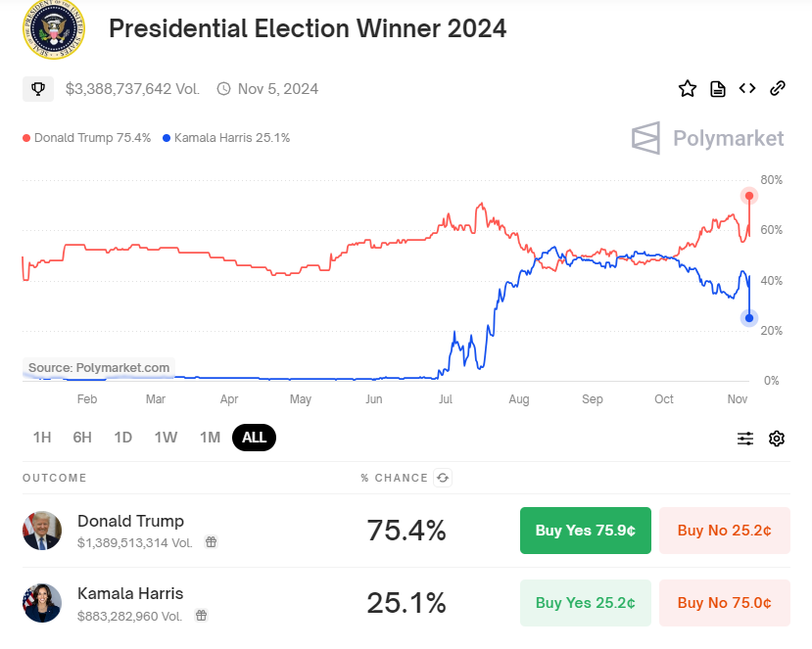The image size is (812, 649).
Task: Open chart filter sliders icon
Action: click(745, 439)
